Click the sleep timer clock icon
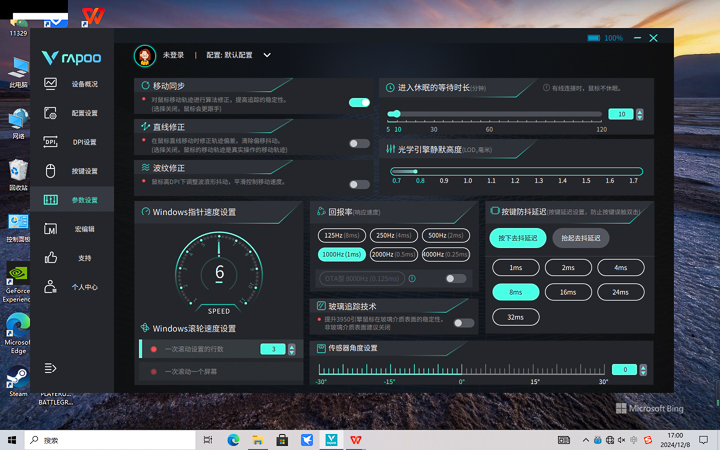720x450 pixels. [x=390, y=88]
